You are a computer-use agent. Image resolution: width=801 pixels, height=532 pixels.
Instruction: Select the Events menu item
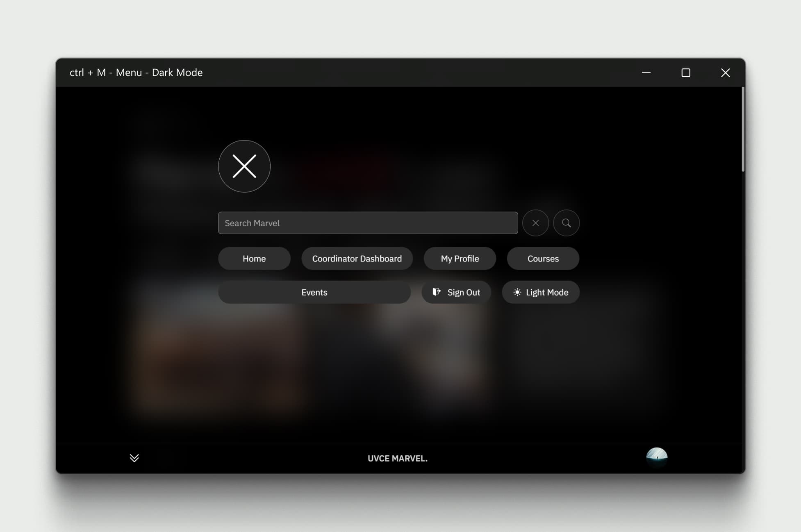coord(314,292)
